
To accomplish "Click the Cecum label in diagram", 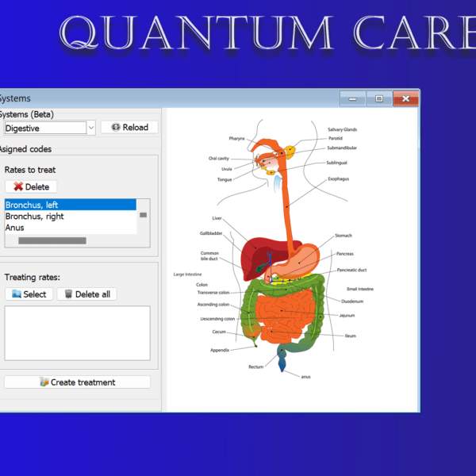I will [219, 332].
